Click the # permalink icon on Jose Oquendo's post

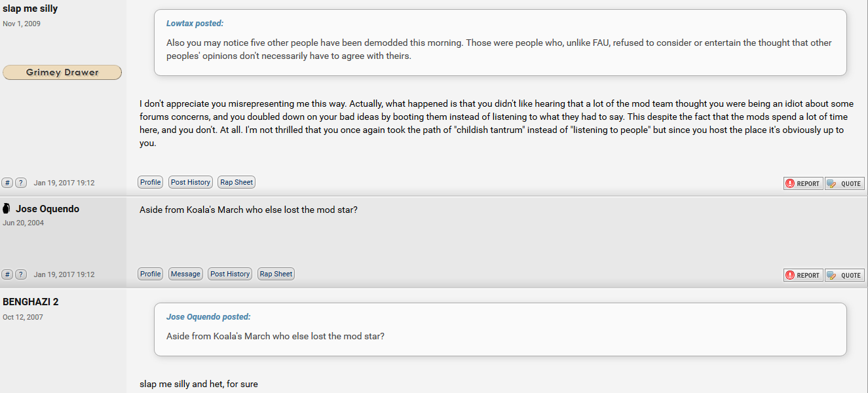8,274
